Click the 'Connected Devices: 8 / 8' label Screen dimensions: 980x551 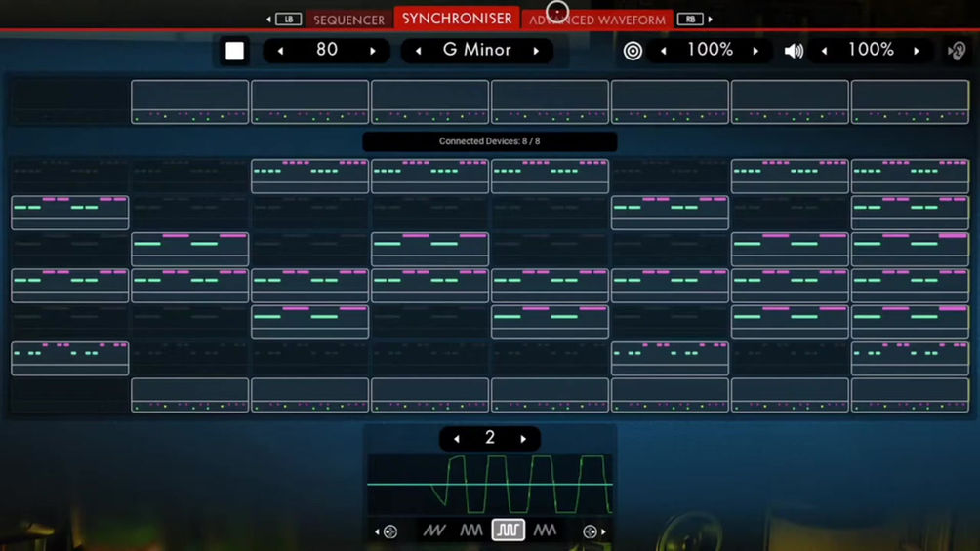point(489,141)
